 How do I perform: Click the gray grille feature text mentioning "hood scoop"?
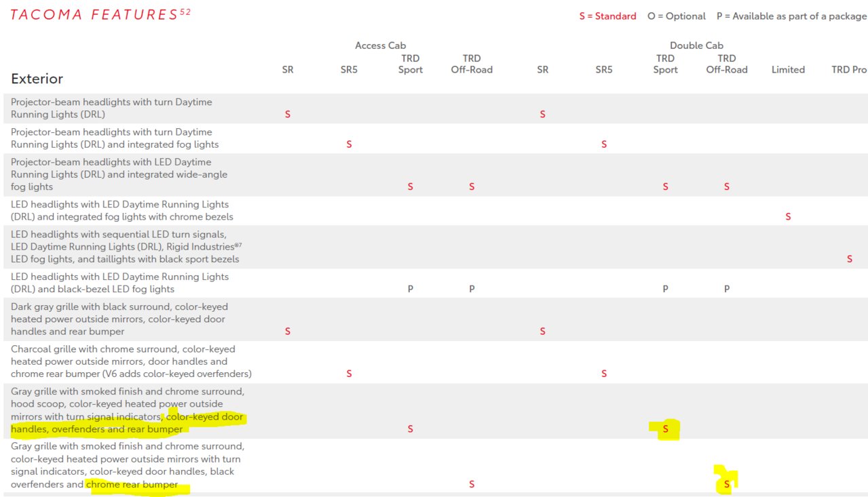coord(128,410)
